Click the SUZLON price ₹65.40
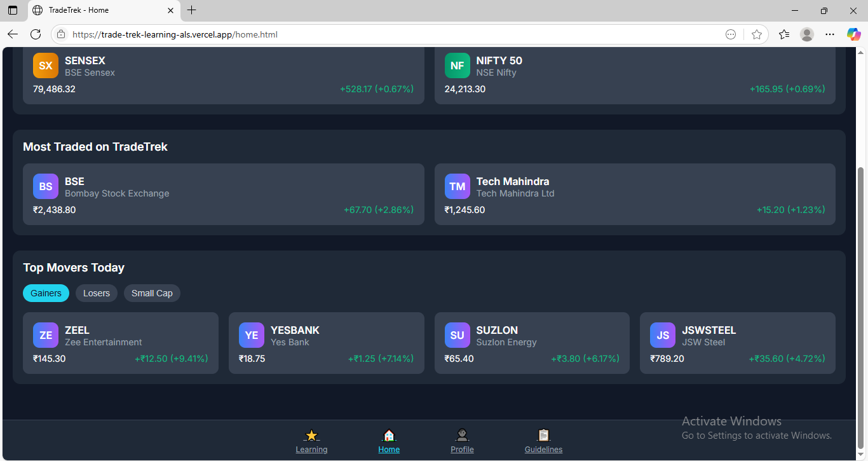Viewport: 868px width, 461px height. [x=459, y=359]
